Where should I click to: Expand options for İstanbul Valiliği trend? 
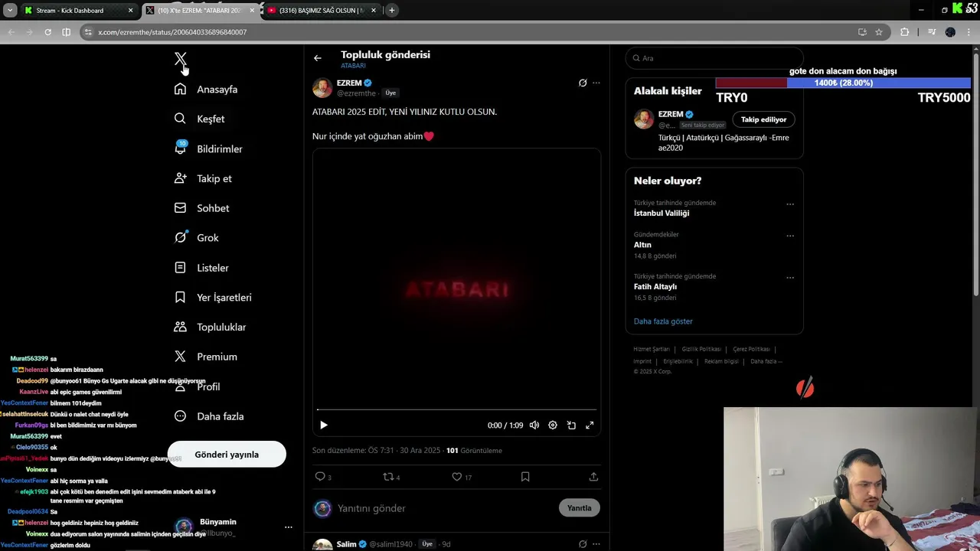[790, 204]
